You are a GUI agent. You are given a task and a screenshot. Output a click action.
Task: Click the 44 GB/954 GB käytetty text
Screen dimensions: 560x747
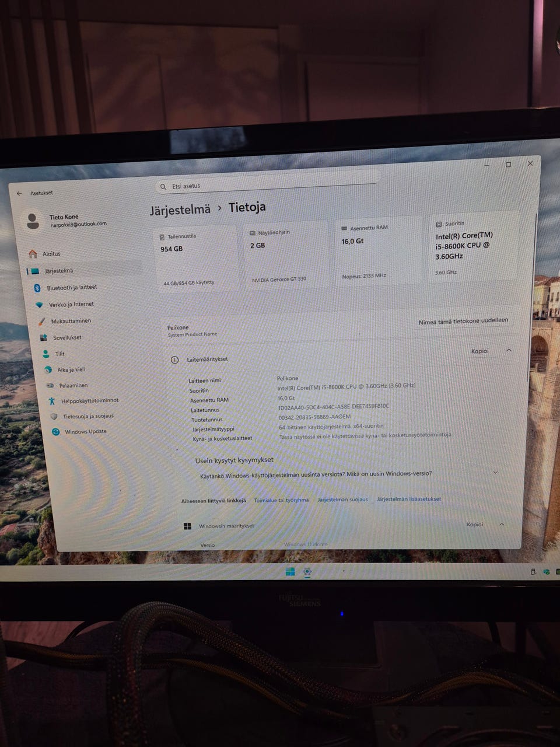point(189,283)
